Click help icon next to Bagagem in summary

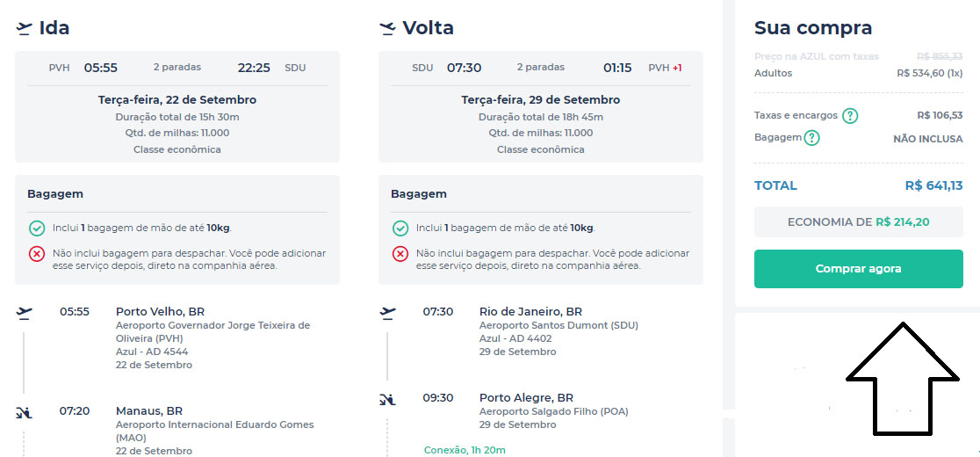pos(811,138)
